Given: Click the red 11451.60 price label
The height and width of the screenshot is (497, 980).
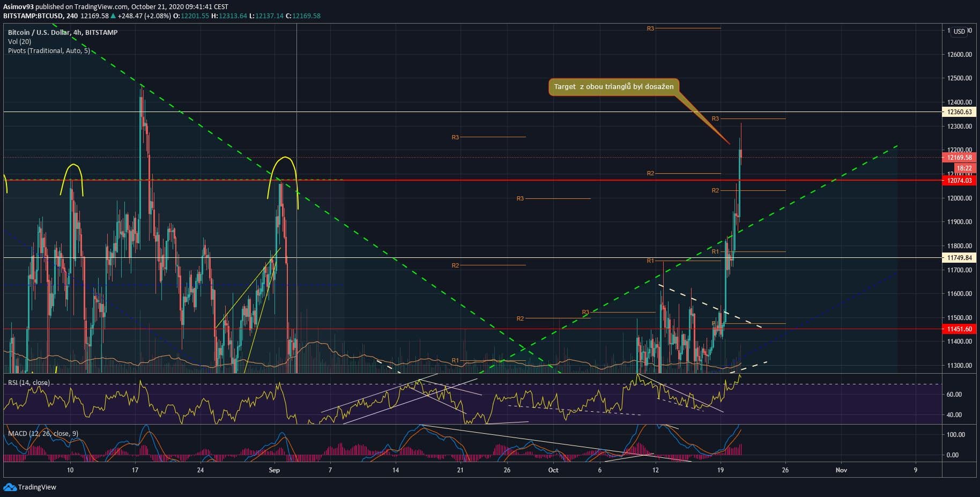Looking at the screenshot, I should tap(959, 329).
